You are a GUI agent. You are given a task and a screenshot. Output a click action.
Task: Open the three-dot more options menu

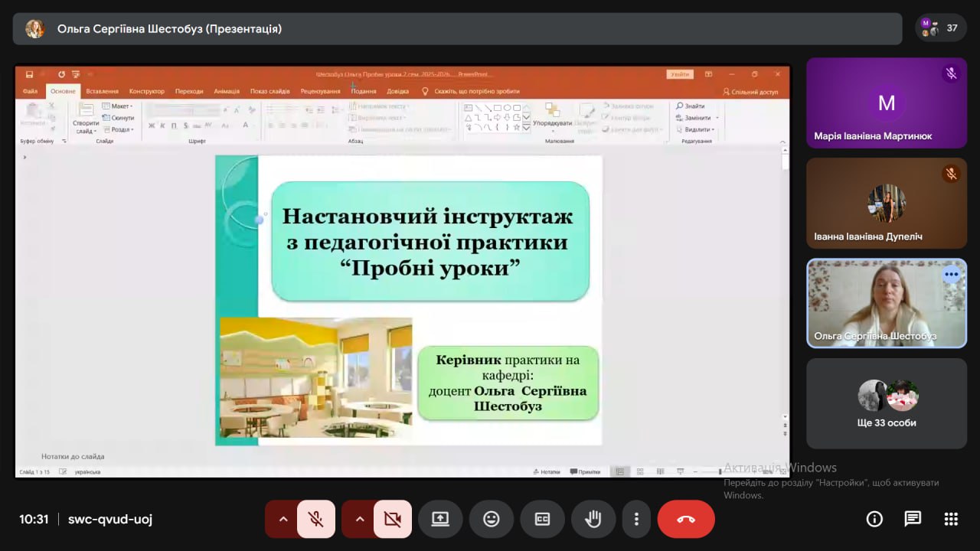pos(636,519)
